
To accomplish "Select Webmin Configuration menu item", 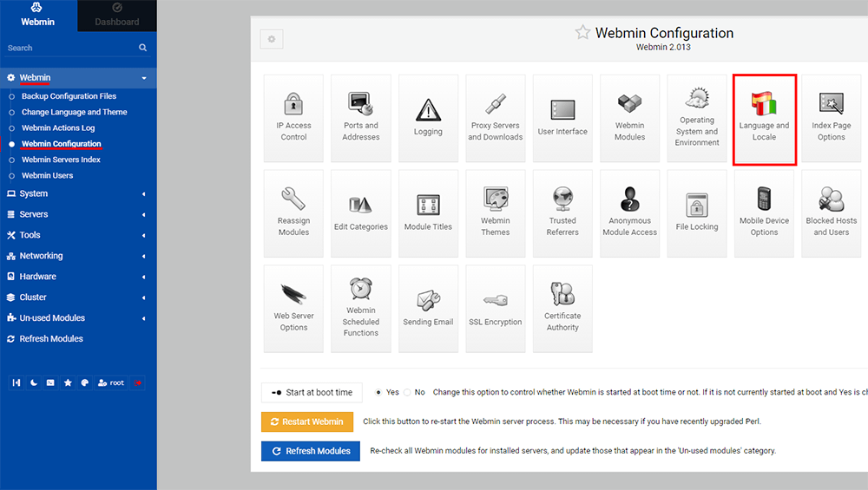I will tap(62, 144).
